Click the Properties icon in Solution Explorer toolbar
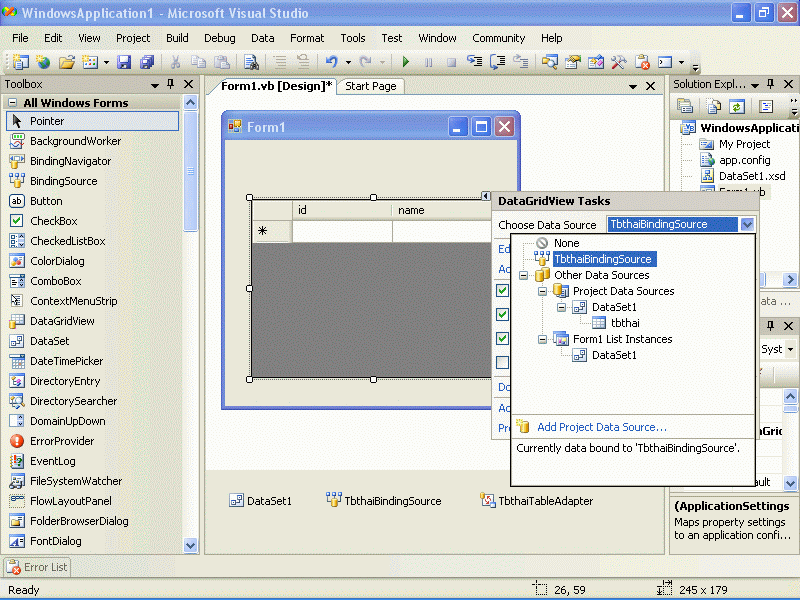The image size is (800, 600). pyautogui.click(x=684, y=106)
